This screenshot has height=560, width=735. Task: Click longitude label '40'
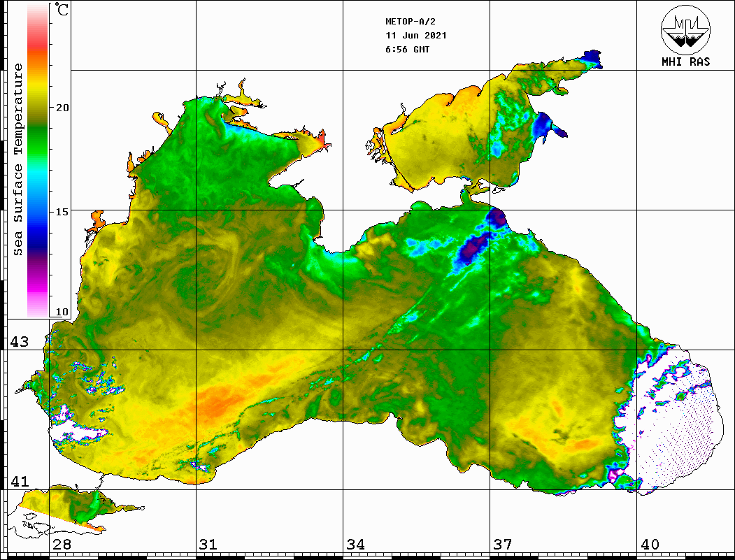point(650,545)
